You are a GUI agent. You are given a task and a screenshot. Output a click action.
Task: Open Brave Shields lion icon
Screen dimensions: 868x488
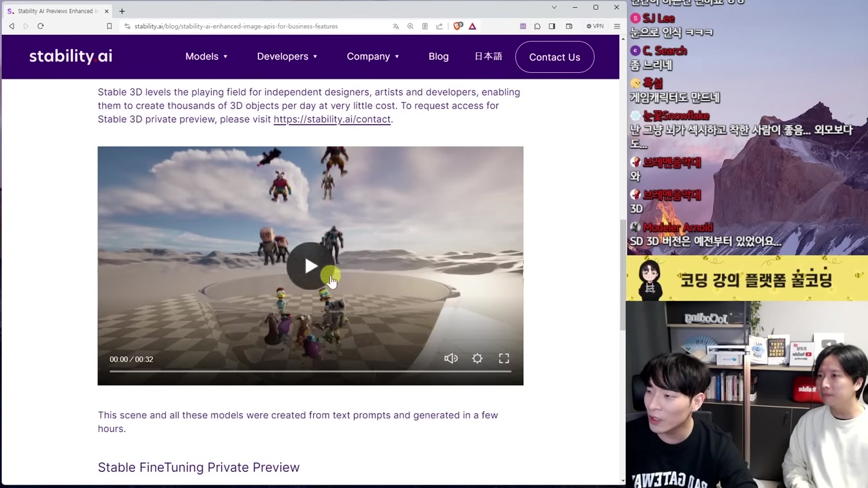pos(458,26)
